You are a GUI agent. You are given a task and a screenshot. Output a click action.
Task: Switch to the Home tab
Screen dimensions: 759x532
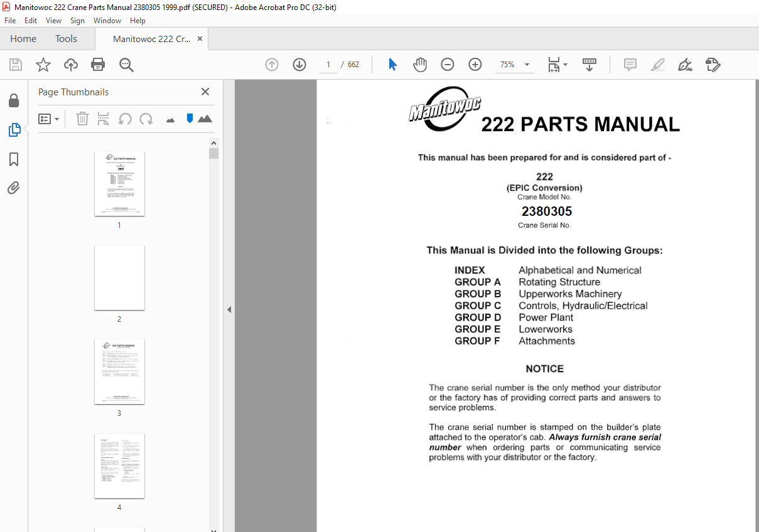[23, 39]
